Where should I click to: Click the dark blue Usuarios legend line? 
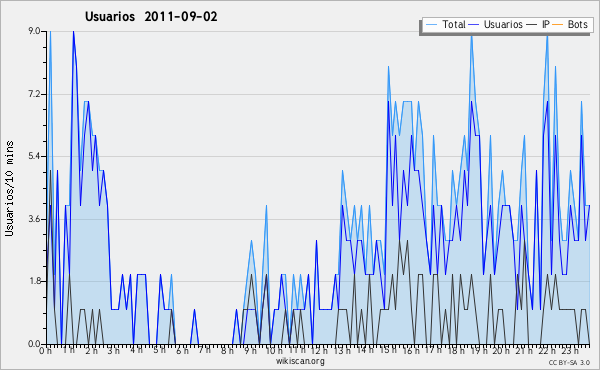474,24
